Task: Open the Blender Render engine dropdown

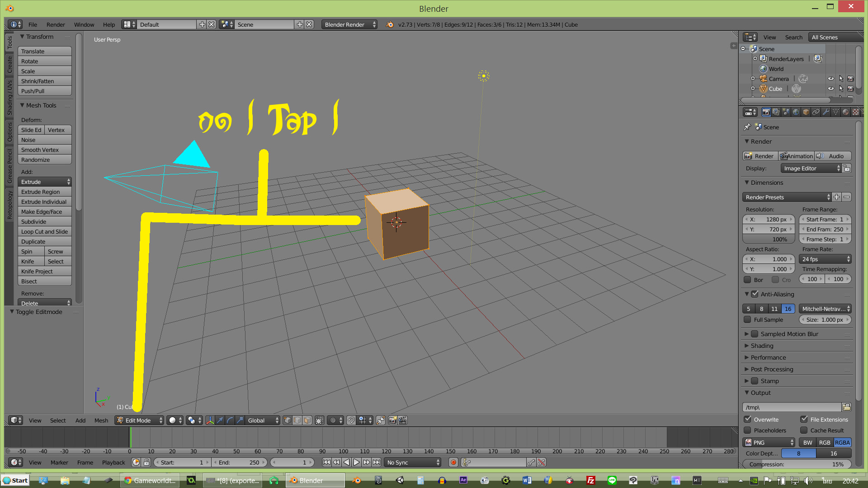Action: tap(349, 24)
